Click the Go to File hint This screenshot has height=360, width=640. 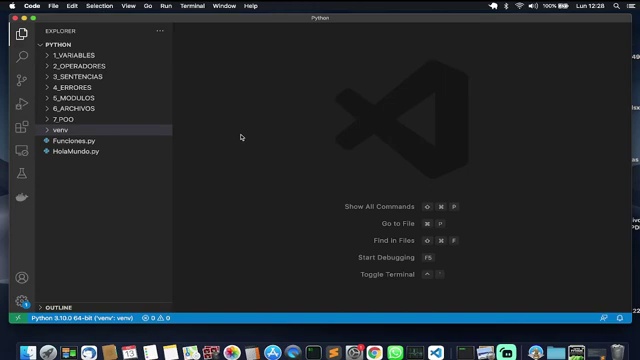pos(398,224)
